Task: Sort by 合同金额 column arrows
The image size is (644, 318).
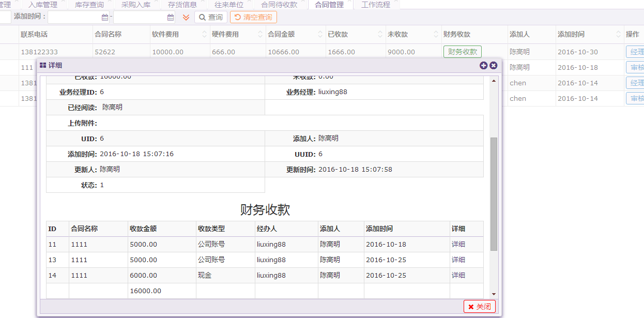Action: click(x=320, y=35)
